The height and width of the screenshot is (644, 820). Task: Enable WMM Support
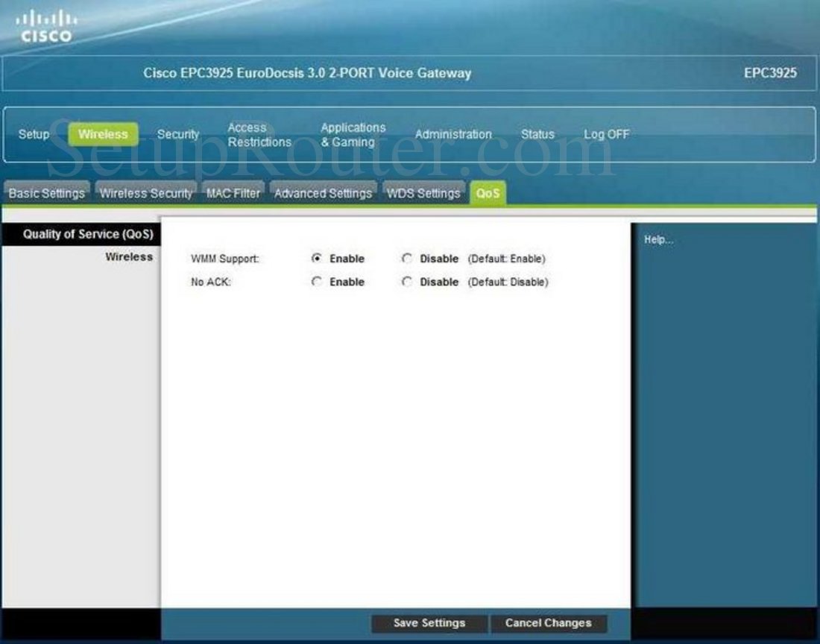point(317,259)
